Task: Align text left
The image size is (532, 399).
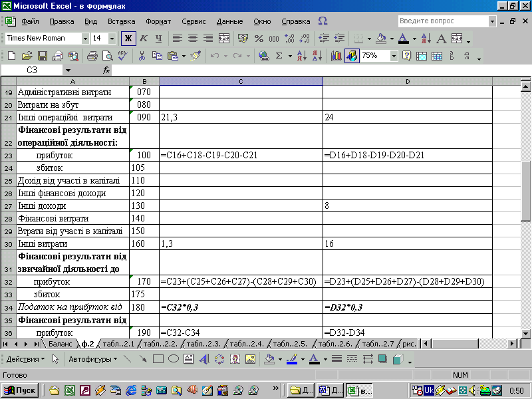Action: tap(177, 39)
